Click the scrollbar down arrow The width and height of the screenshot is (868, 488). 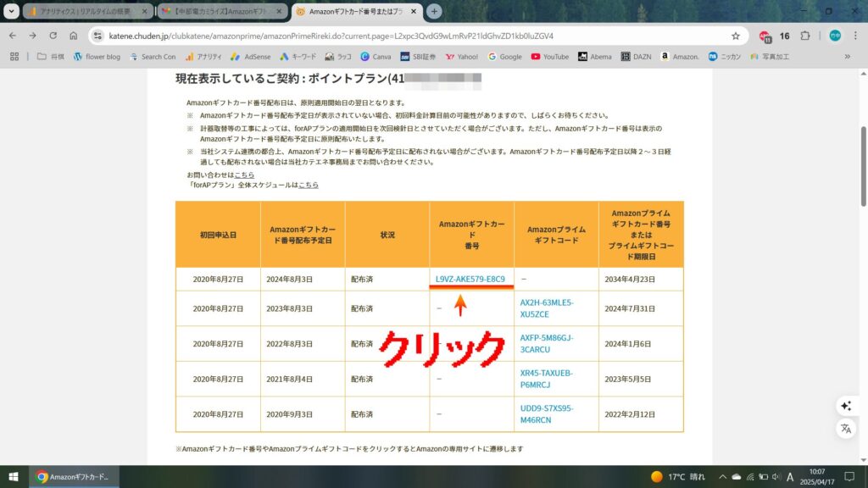point(863,460)
